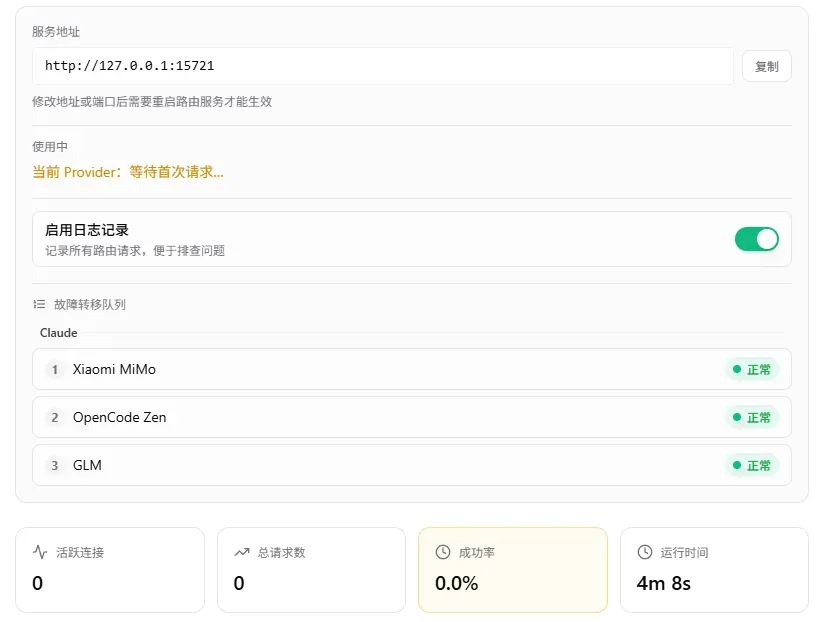This screenshot has width=822, height=622.
Task: Click the uptime value 4m 8s
Action: click(664, 583)
